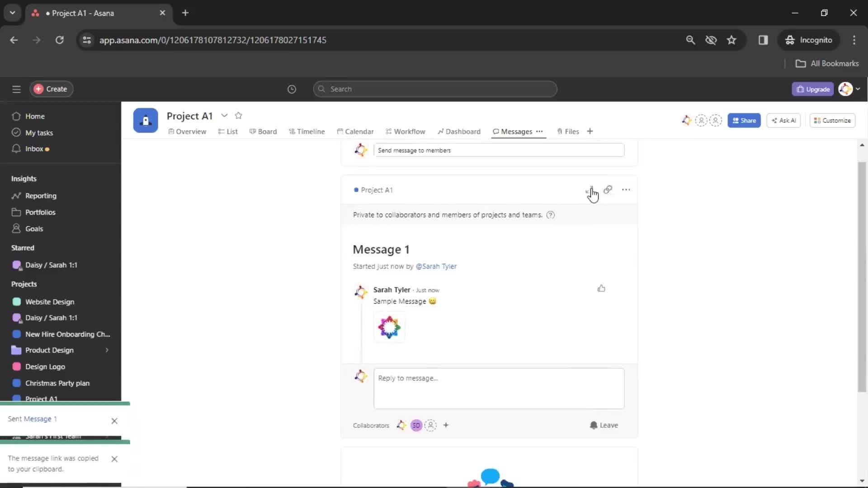Click the Project A1 dropdown chevron arrow
The width and height of the screenshot is (868, 488).
pos(224,116)
